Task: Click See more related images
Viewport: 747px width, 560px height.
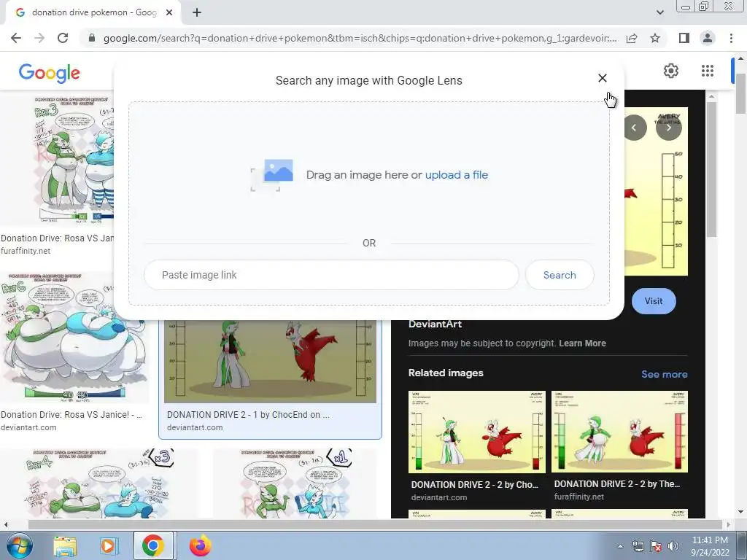Action: pos(664,374)
